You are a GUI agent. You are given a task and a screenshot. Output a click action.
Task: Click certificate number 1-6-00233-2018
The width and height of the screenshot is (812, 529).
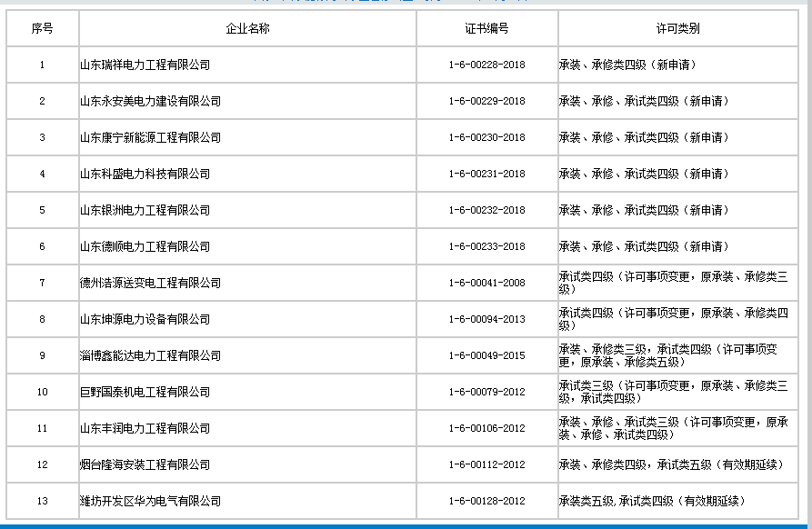(486, 246)
